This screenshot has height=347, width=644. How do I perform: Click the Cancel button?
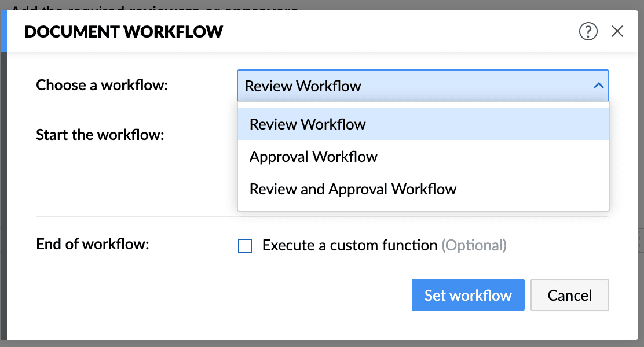click(x=569, y=296)
